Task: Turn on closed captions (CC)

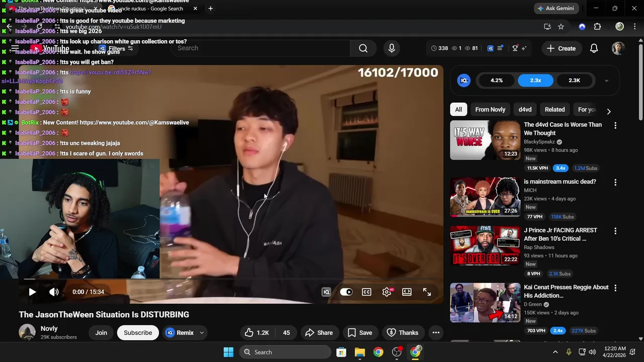Action: pos(366,292)
